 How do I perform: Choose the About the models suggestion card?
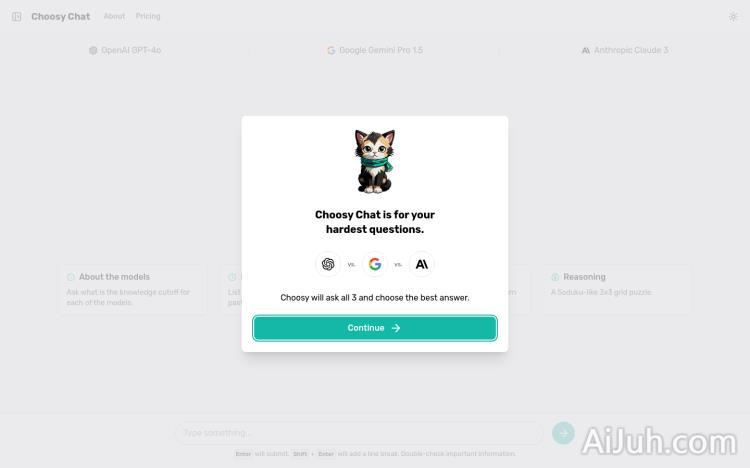click(133, 290)
